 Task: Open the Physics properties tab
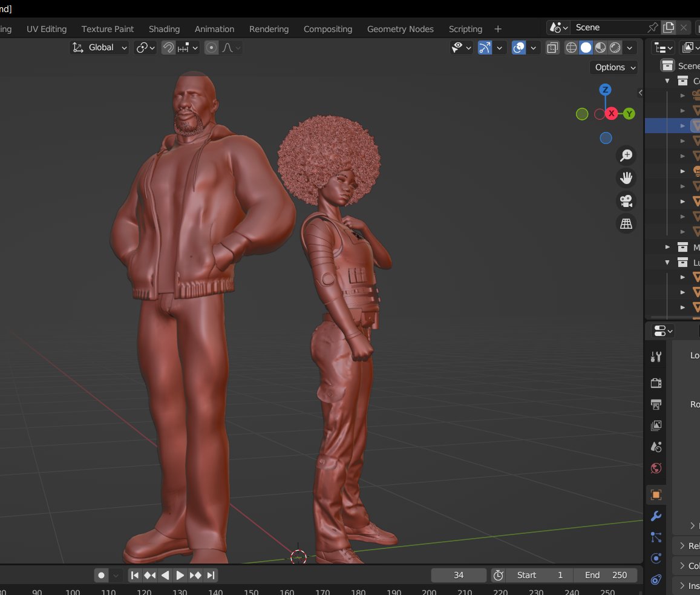coord(656,558)
